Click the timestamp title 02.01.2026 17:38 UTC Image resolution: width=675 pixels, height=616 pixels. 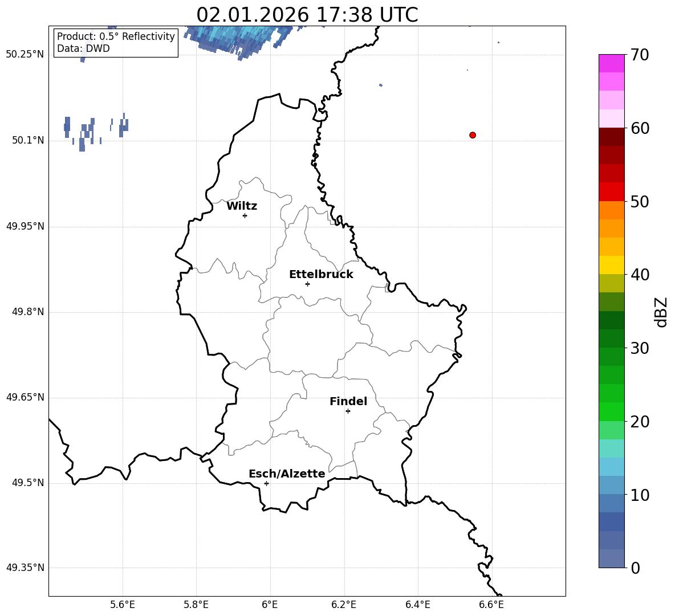coord(307,15)
